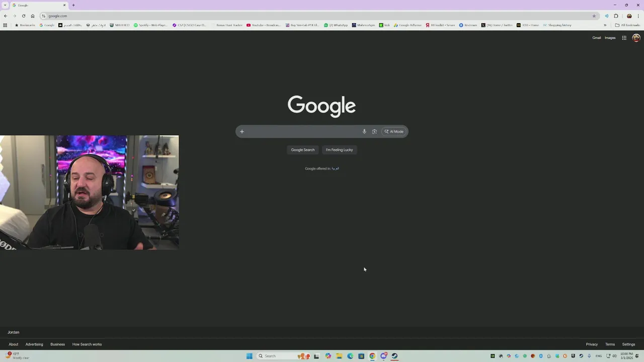Go back with the browser back arrow
644x362 pixels.
click(6, 16)
